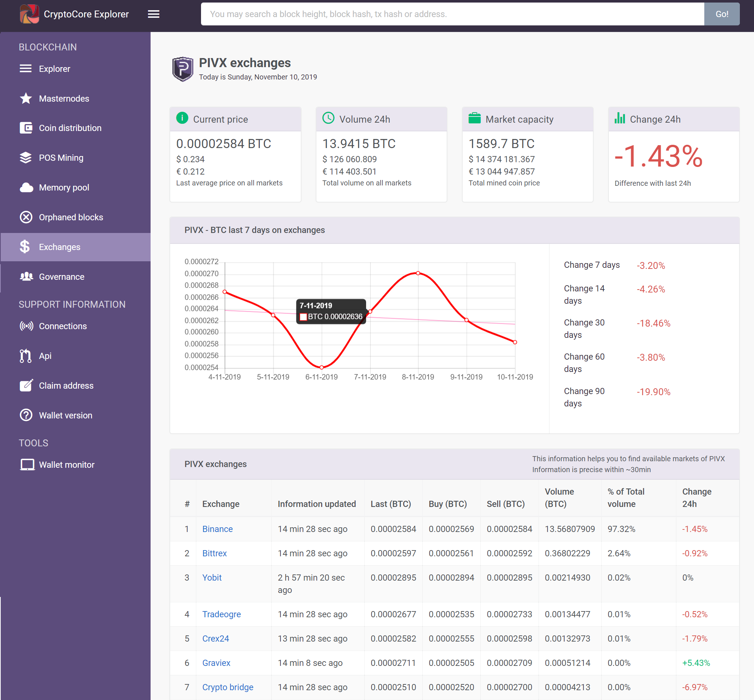Click the Explorer list icon in sidebar
Viewport: 754px width, 700px height.
(x=26, y=69)
